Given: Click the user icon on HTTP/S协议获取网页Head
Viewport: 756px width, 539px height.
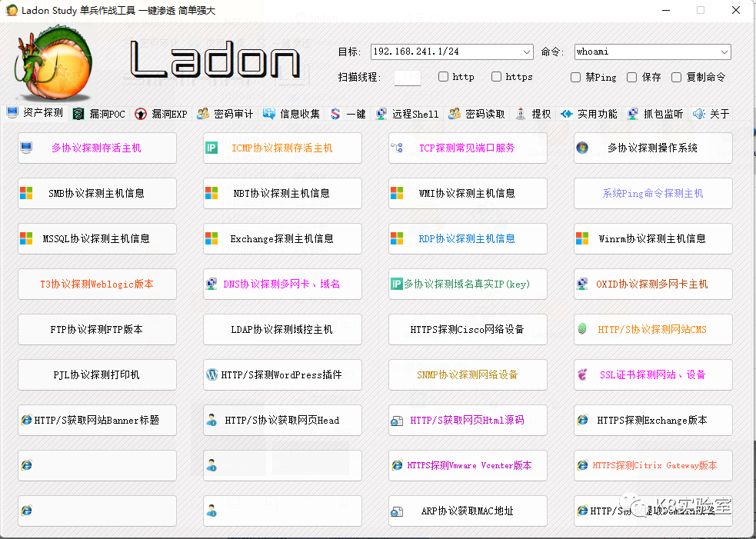Looking at the screenshot, I should (x=211, y=420).
